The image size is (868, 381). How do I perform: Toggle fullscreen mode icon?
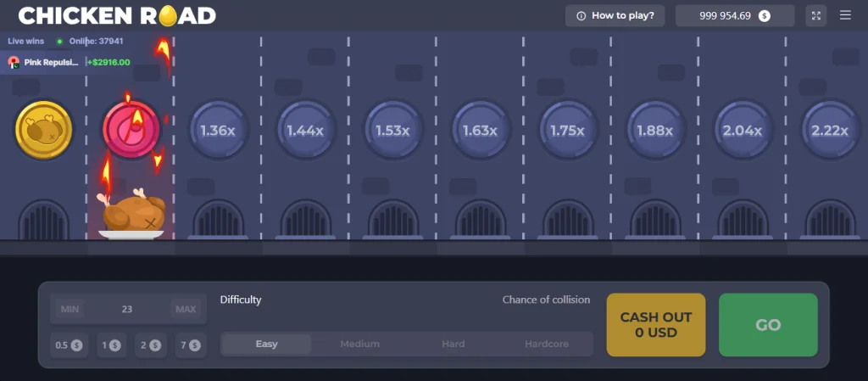point(816,15)
